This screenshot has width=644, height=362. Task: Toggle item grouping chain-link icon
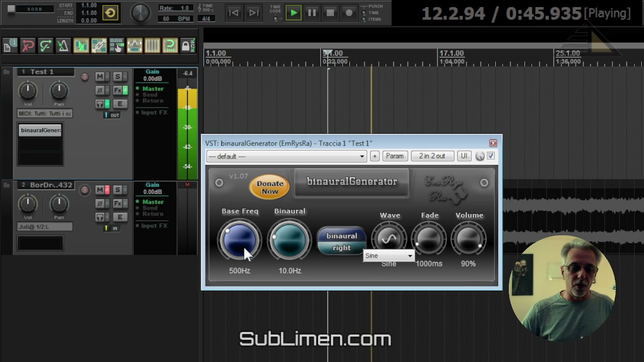(99, 46)
